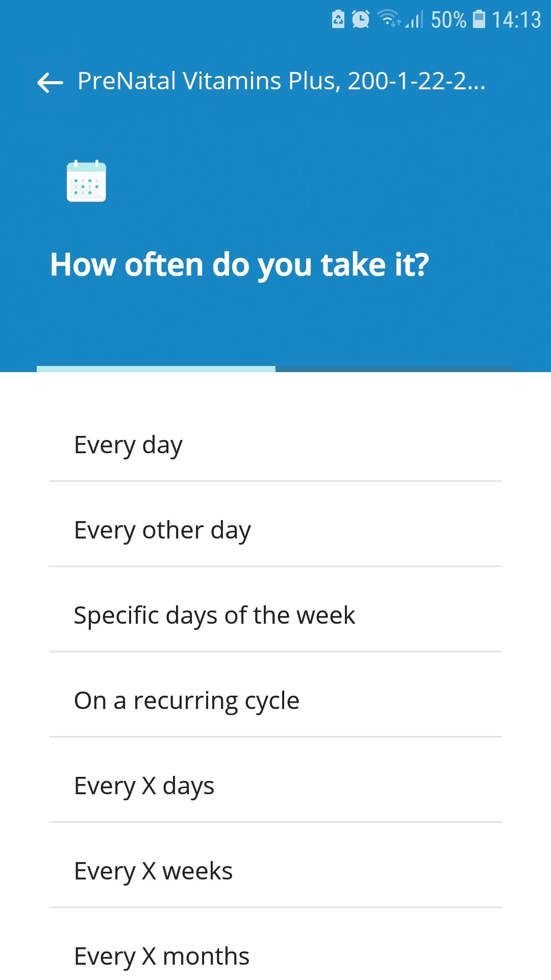The height and width of the screenshot is (980, 551).
Task: Tap the Wi-Fi status icon
Action: click(389, 19)
